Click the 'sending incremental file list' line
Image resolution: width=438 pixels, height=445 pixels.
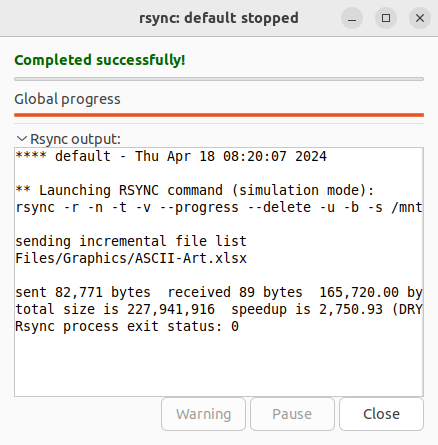point(131,241)
